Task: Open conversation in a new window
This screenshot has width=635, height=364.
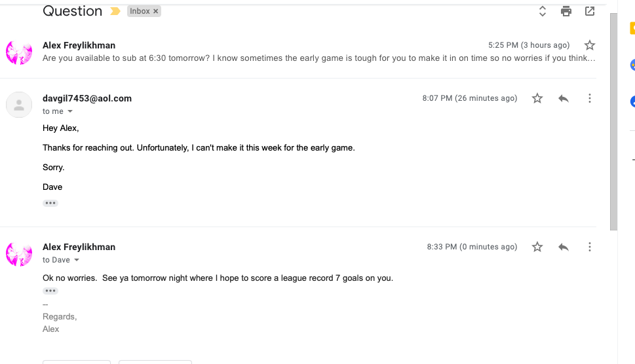Action: (590, 11)
